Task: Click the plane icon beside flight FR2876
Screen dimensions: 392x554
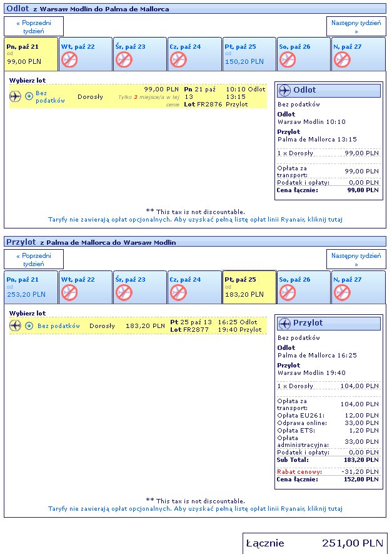Action: [15, 96]
